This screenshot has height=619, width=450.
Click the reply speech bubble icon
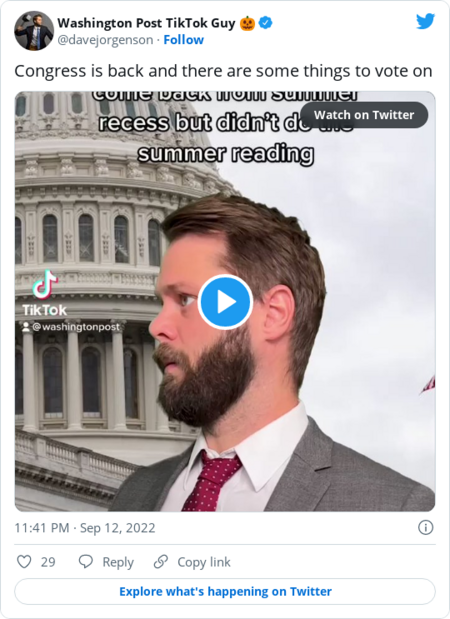tap(86, 561)
